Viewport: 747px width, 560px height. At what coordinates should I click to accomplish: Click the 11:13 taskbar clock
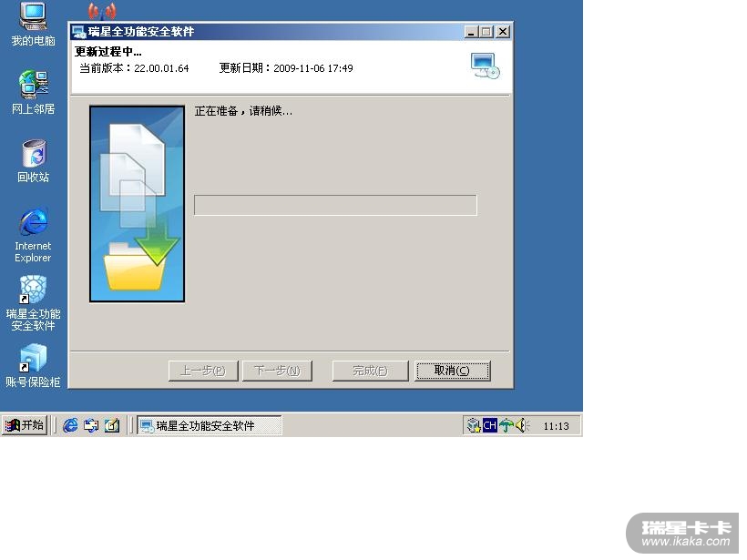point(556,426)
